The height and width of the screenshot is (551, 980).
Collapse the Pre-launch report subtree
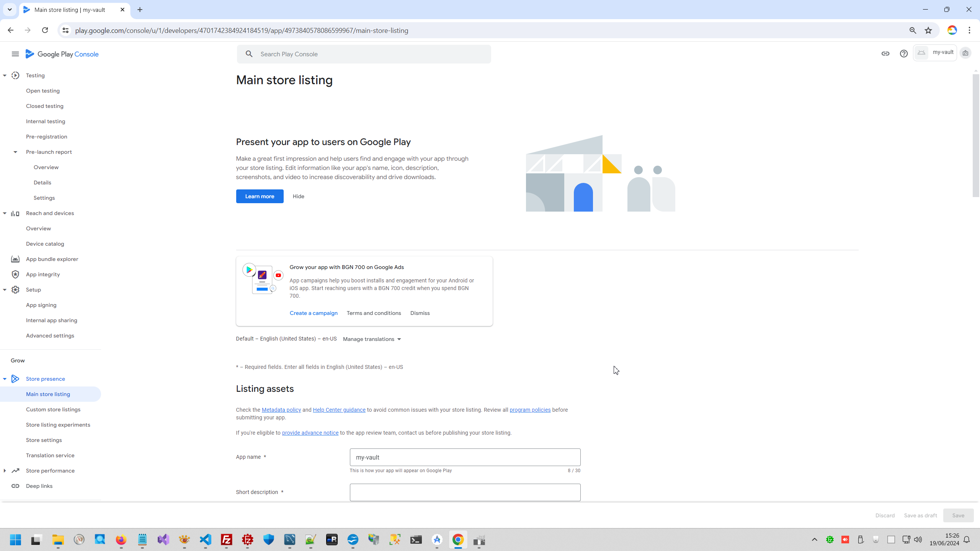point(15,152)
